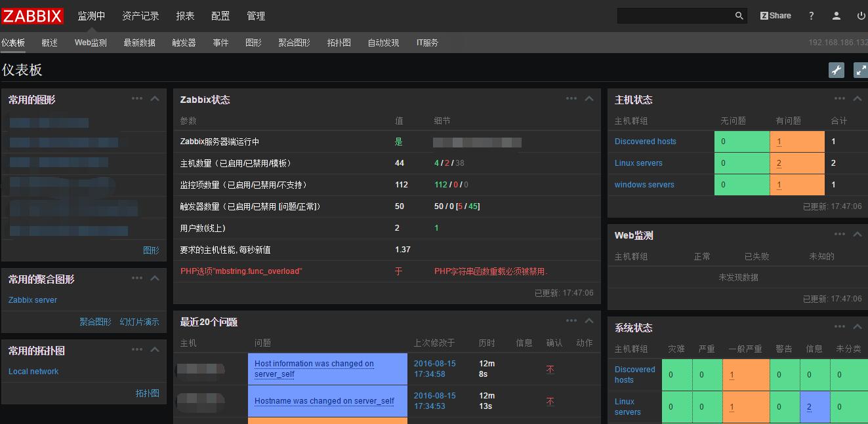Switch to the IT服务 submenu tab
The height and width of the screenshot is (424, 868).
tap(427, 43)
